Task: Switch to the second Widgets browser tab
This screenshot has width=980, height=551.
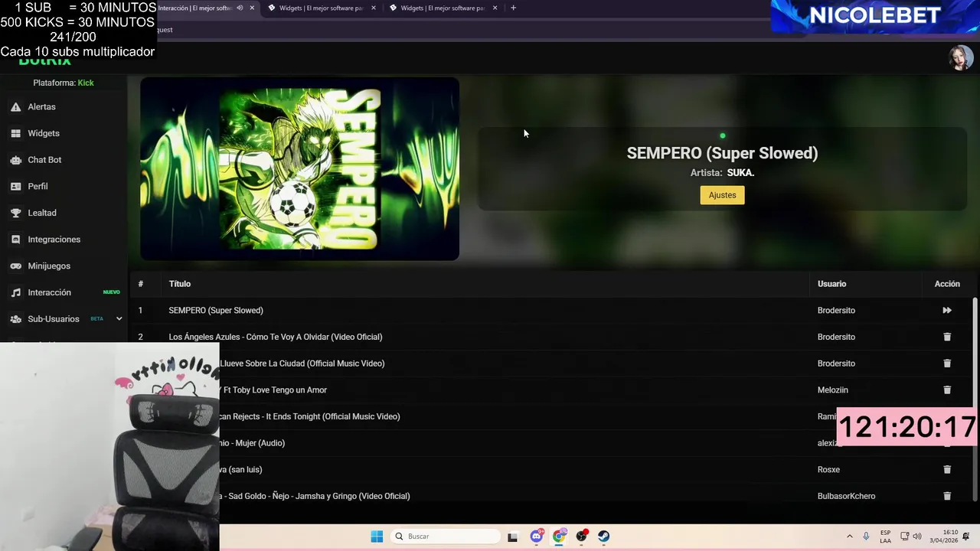Action: point(443,8)
